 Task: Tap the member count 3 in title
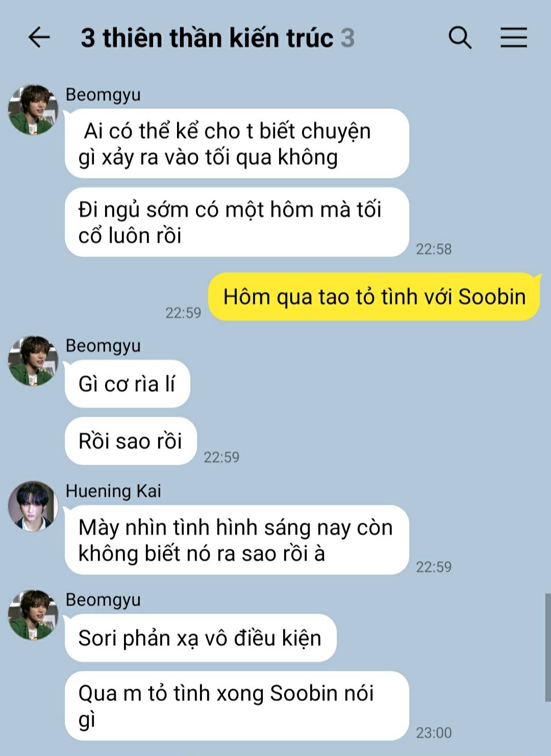click(x=347, y=38)
